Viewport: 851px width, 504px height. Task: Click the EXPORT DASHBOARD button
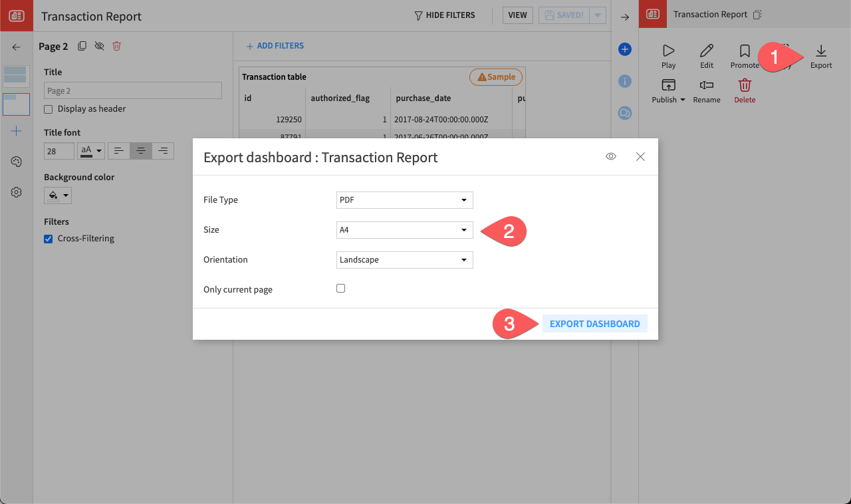point(594,323)
